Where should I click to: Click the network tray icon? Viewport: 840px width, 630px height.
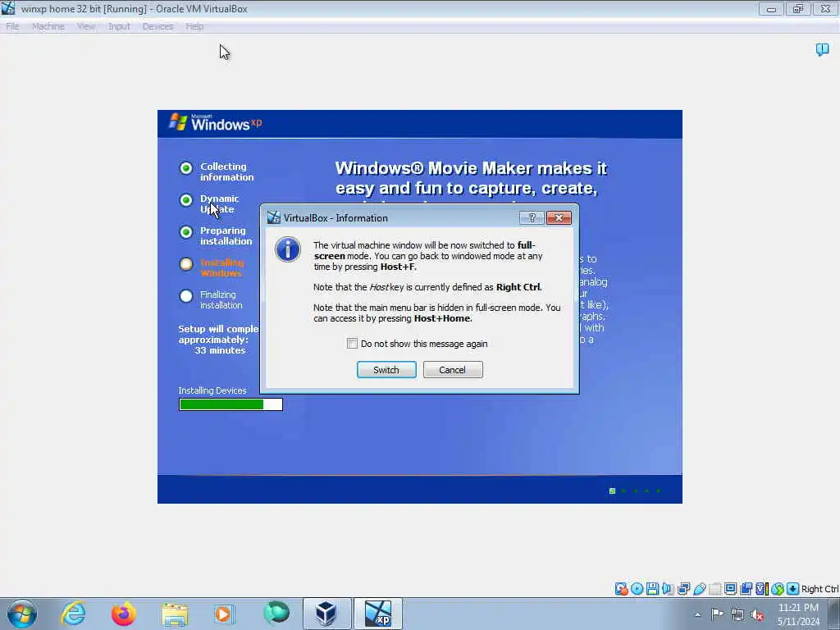tap(737, 614)
